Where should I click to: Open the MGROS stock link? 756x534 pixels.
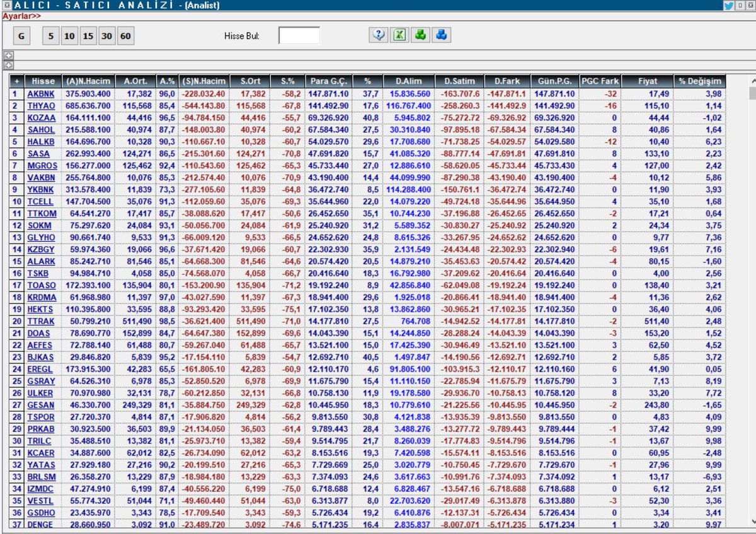tap(42, 166)
